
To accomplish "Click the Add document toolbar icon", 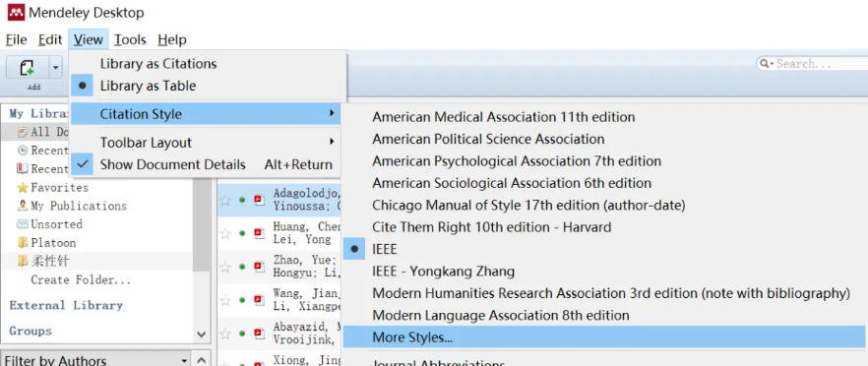I will pos(27,68).
